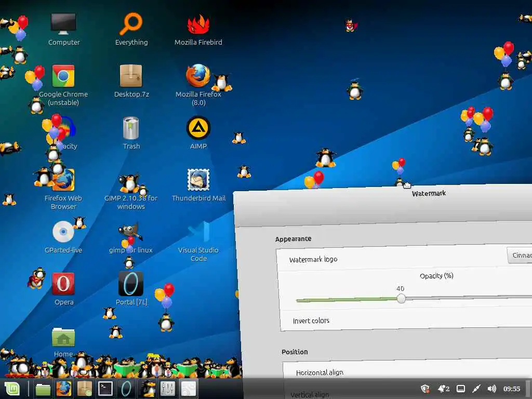Open the volume control in tray
This screenshot has height=399, width=532.
pyautogui.click(x=491, y=389)
